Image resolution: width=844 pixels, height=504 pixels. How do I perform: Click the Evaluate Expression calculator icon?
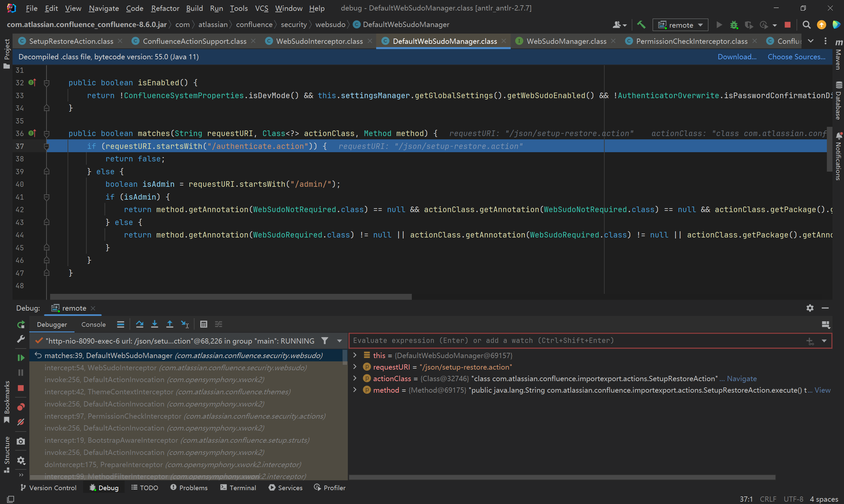click(204, 324)
